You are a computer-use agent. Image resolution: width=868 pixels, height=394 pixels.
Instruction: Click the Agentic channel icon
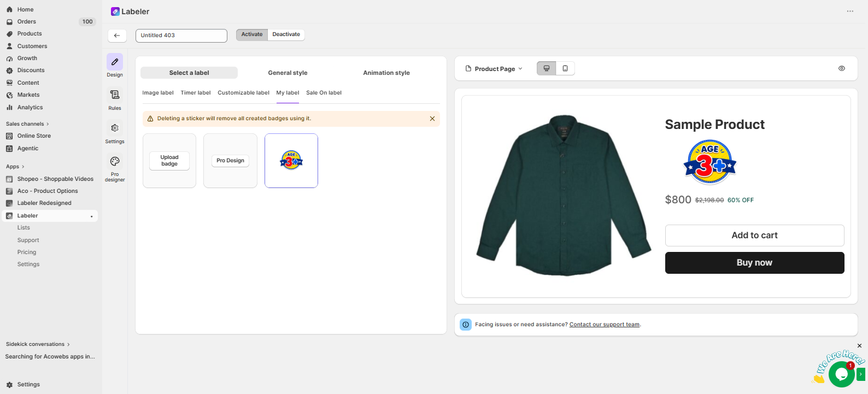tap(9, 149)
